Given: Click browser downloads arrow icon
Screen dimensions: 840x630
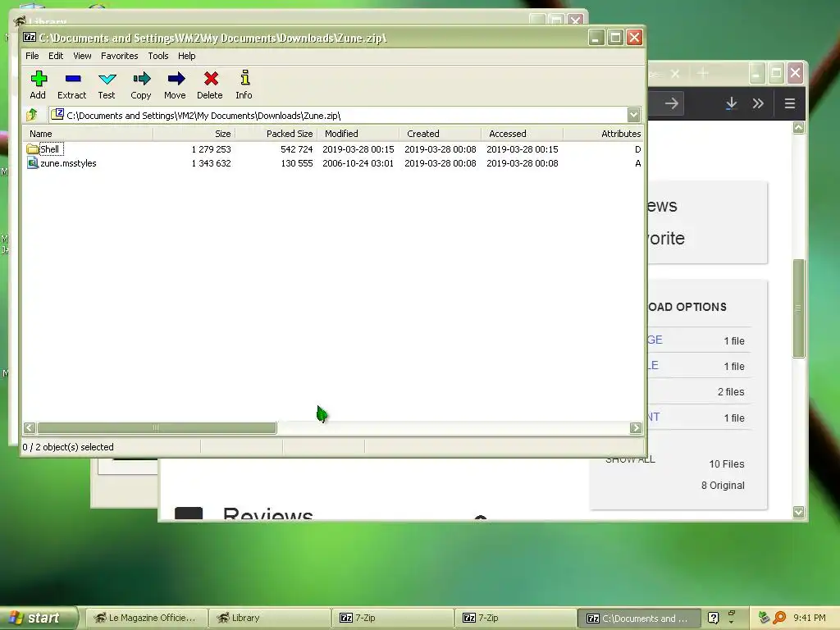Looking at the screenshot, I should pyautogui.click(x=731, y=103).
